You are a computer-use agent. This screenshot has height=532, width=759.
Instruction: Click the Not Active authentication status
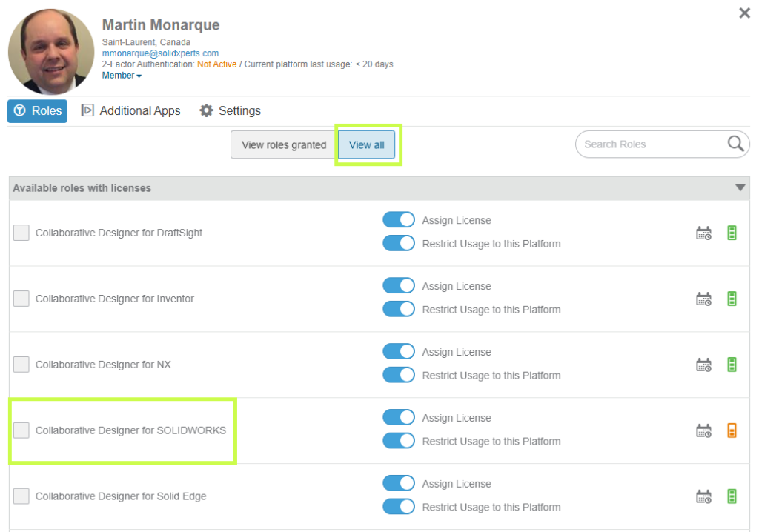tap(217, 64)
